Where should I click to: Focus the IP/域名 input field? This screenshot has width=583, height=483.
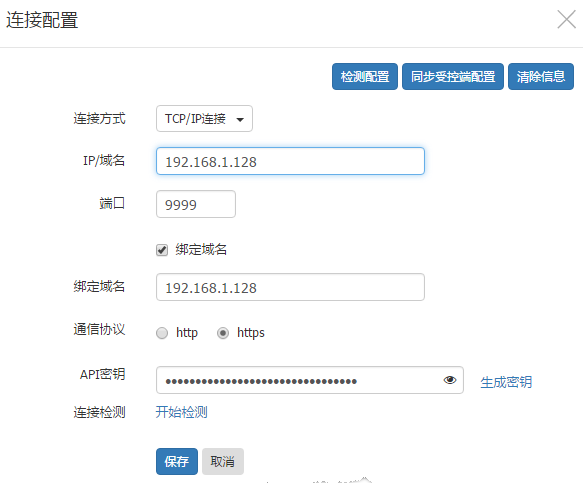290,161
